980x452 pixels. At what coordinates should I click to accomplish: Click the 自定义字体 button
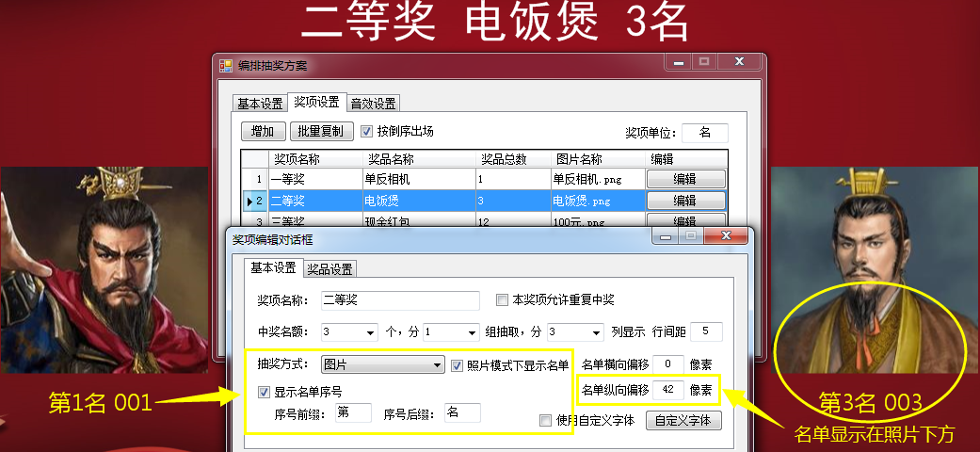pos(683,420)
